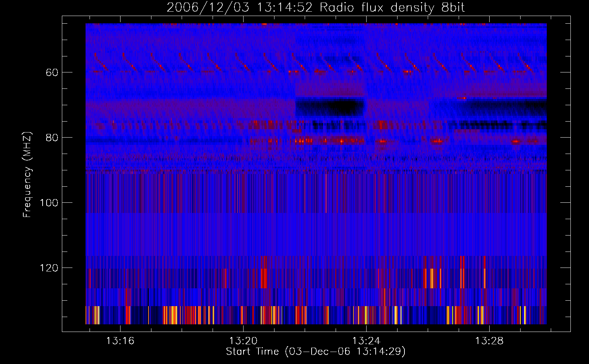
Task: Click the 13:24 time tick label
Action: click(366, 341)
